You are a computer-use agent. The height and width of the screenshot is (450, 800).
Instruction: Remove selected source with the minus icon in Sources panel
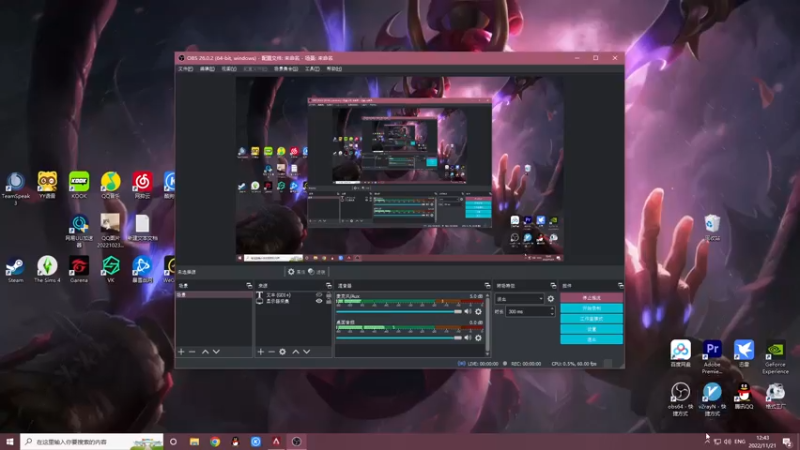point(271,352)
